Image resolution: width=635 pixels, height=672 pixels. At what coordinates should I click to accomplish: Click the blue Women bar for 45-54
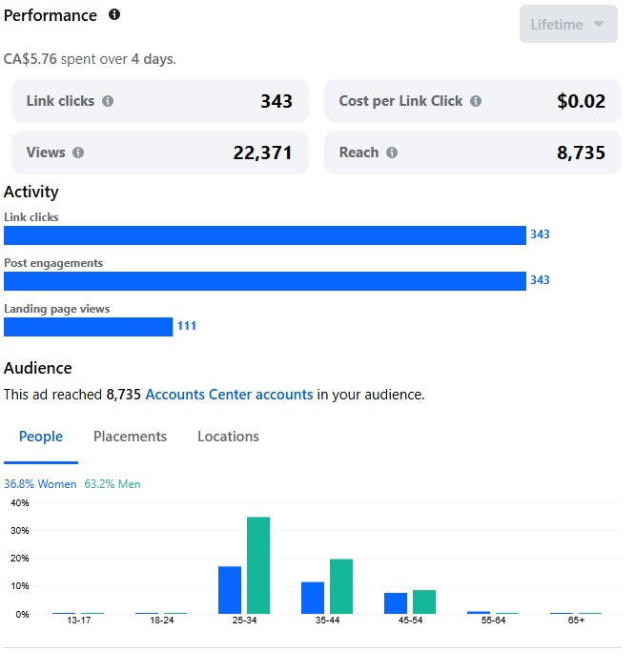(396, 603)
